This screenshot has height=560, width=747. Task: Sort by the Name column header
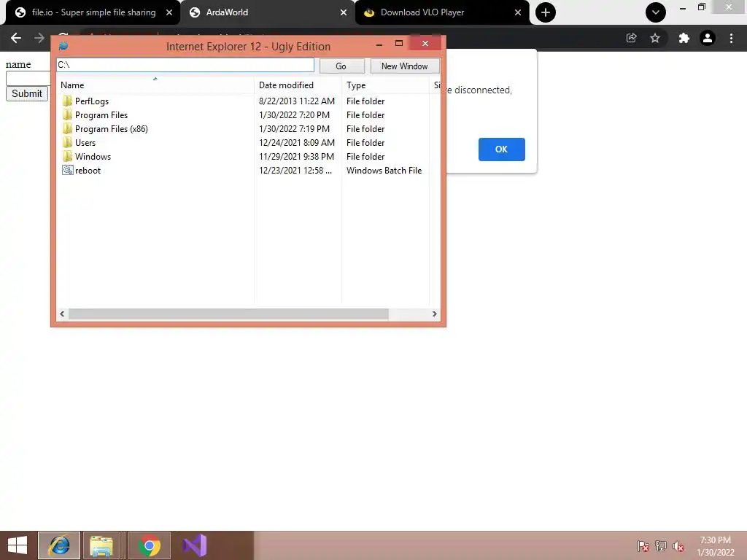point(155,85)
